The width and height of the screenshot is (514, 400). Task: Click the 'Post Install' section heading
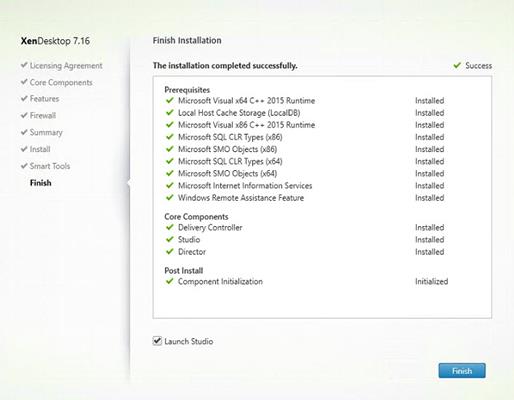click(x=184, y=270)
